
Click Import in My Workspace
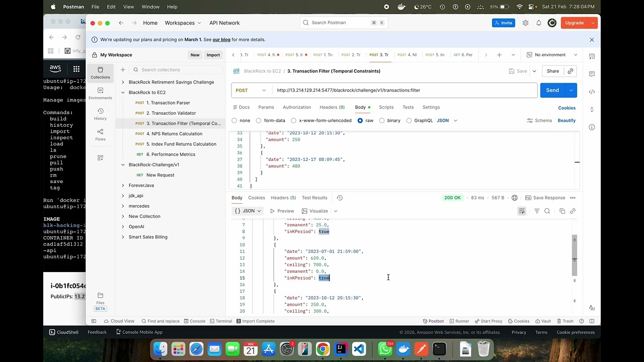(213, 55)
